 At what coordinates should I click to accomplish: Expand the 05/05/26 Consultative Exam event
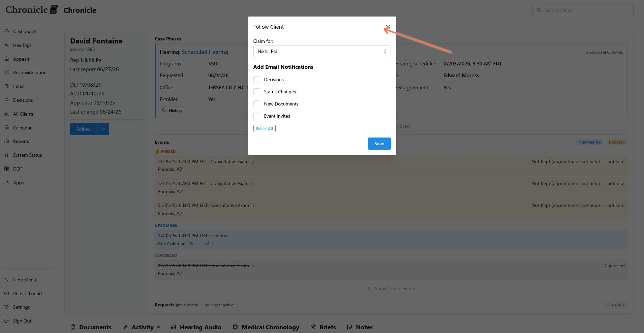click(x=253, y=206)
